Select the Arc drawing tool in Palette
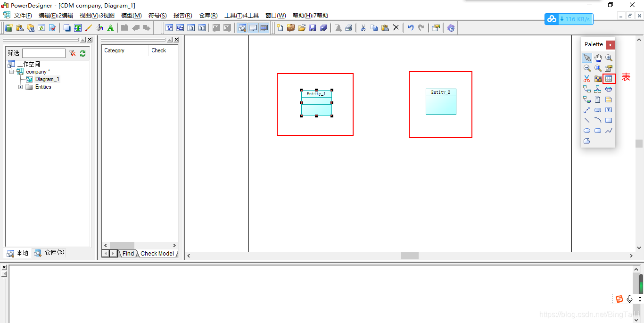This screenshot has width=644, height=323. click(598, 120)
